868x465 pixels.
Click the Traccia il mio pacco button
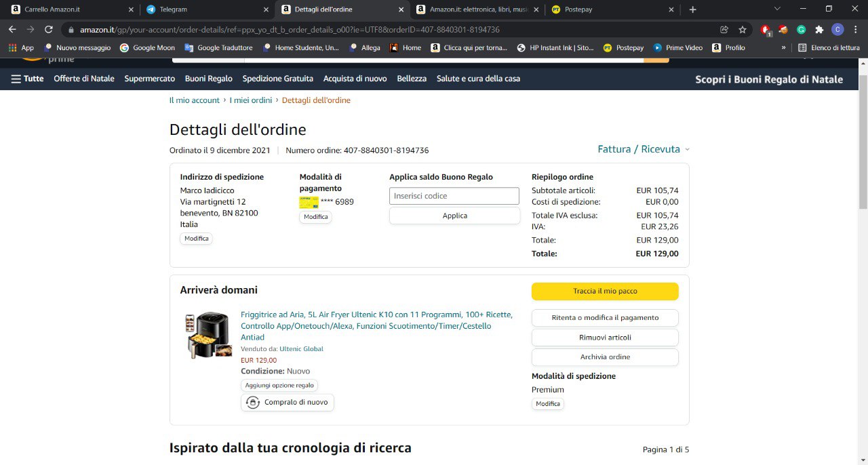coord(605,291)
